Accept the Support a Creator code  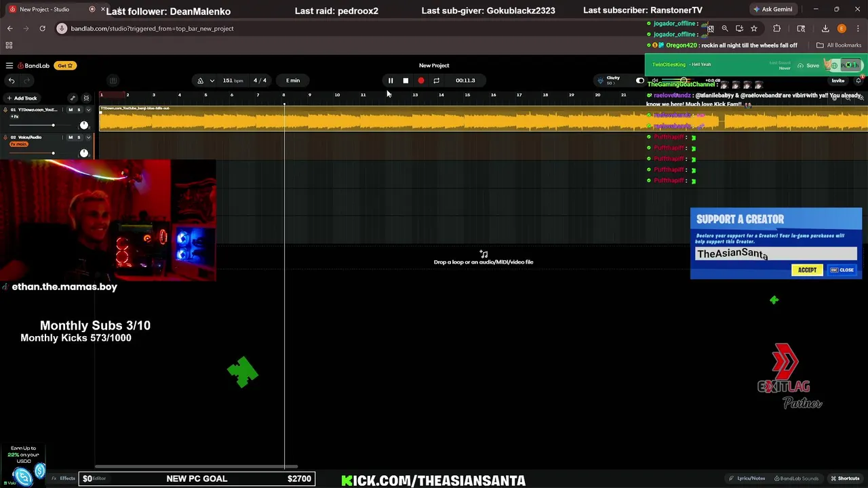pos(807,270)
